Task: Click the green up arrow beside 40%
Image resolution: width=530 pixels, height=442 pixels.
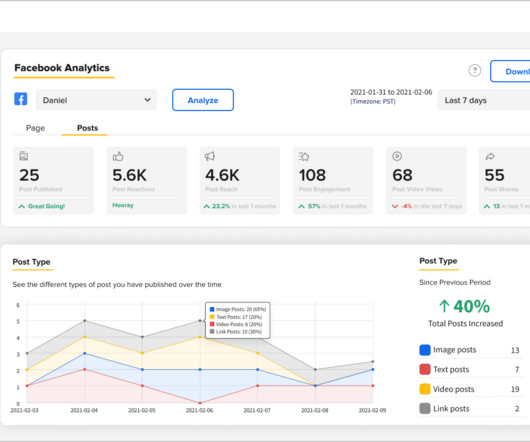Action: coord(444,306)
